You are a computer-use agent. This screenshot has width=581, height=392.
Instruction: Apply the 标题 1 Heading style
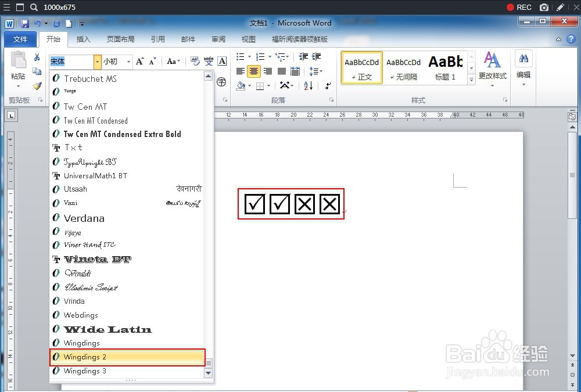(x=446, y=68)
